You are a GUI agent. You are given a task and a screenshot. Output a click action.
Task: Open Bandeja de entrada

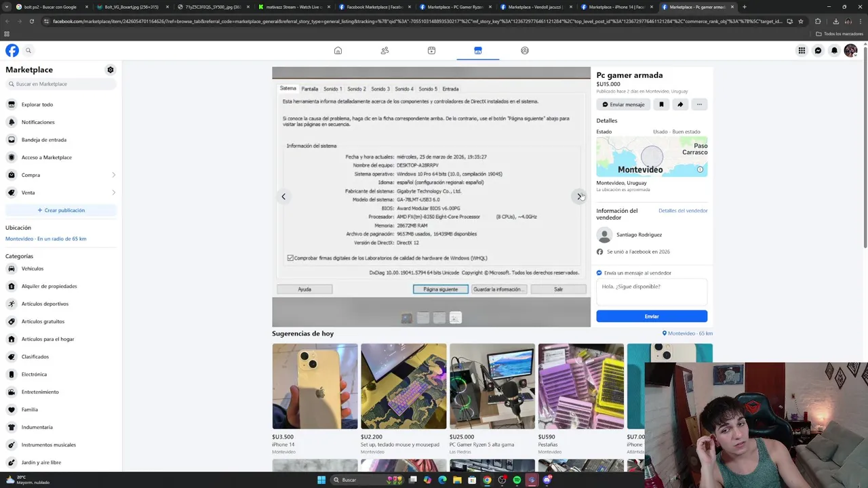61,140
